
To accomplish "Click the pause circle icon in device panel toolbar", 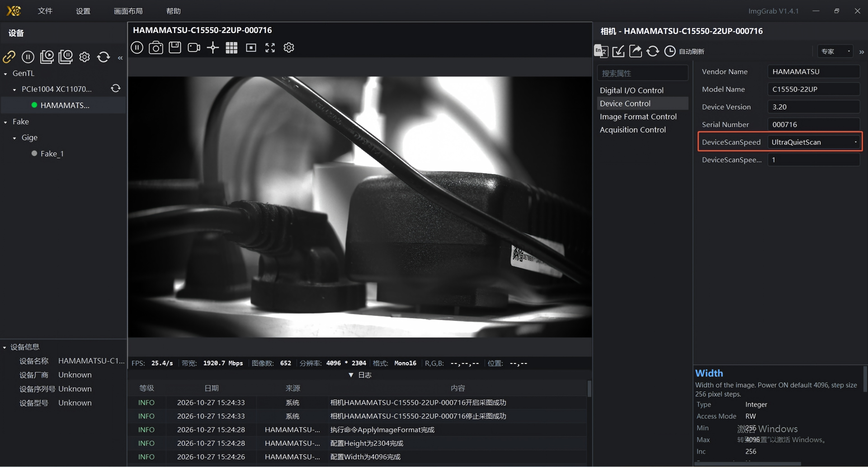I will coord(28,57).
